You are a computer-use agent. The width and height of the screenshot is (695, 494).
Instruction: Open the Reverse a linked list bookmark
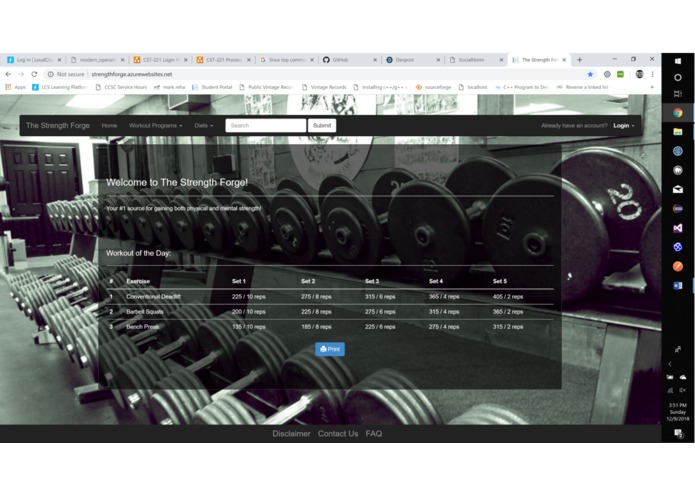pyautogui.click(x=582, y=87)
